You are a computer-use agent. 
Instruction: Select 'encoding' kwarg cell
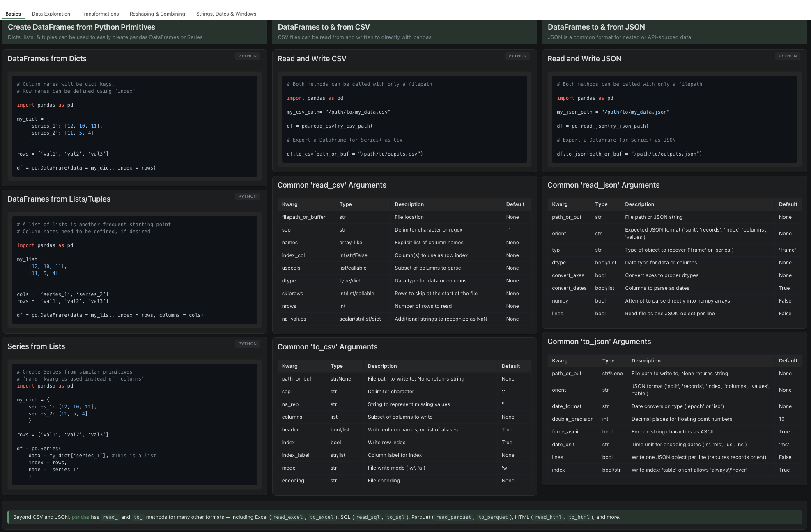point(293,481)
